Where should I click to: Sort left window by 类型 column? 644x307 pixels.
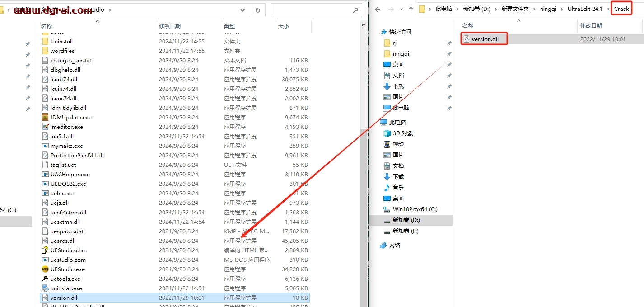pos(229,27)
